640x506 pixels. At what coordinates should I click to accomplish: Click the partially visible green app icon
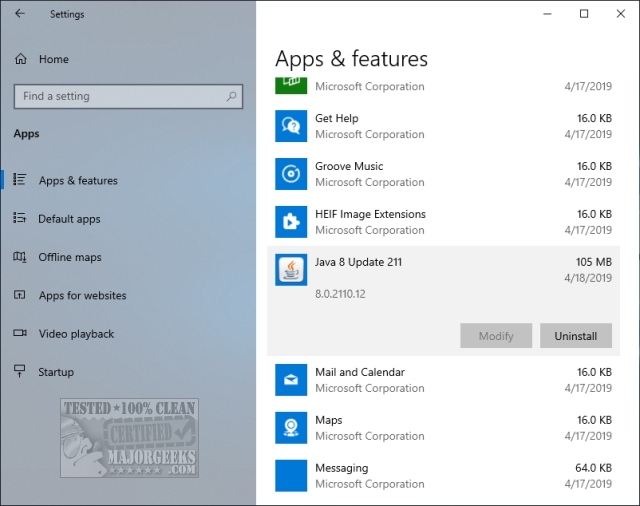coord(291,86)
